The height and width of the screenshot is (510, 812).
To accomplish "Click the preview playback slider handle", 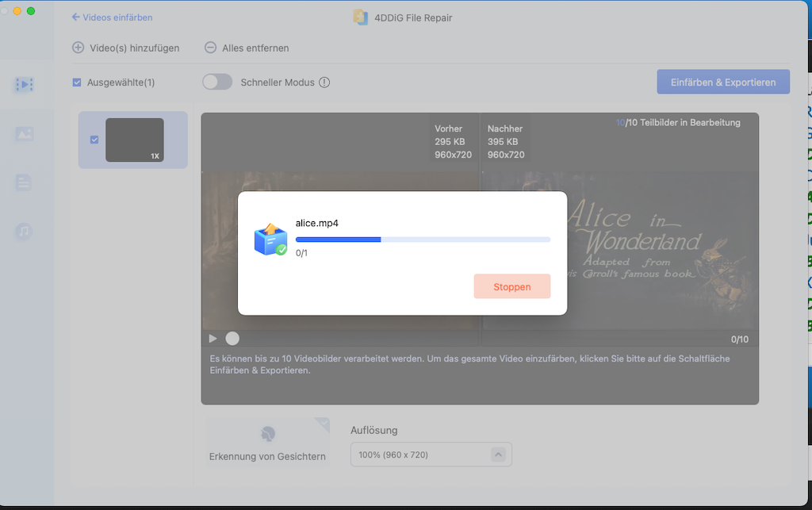I will [232, 339].
